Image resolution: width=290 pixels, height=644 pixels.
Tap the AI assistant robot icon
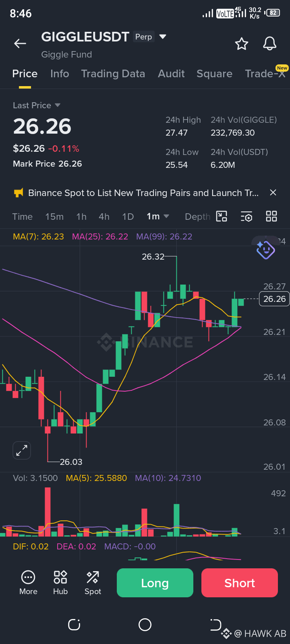[x=265, y=250]
